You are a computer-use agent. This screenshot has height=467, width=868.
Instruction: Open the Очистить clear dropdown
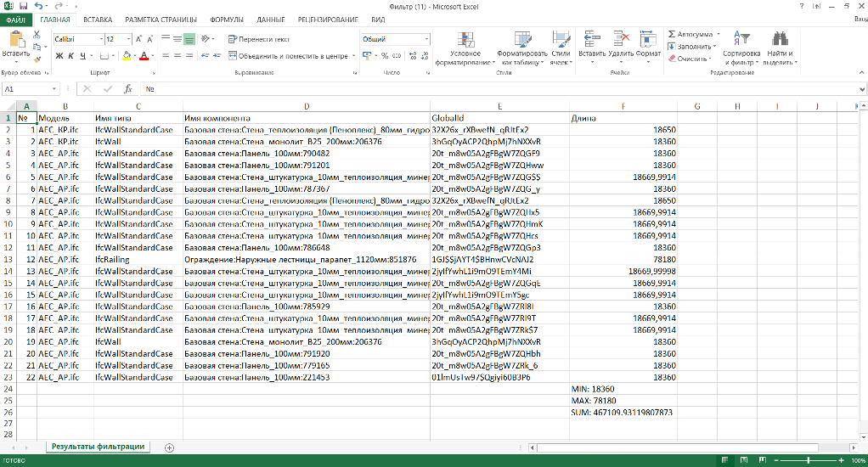[690, 59]
